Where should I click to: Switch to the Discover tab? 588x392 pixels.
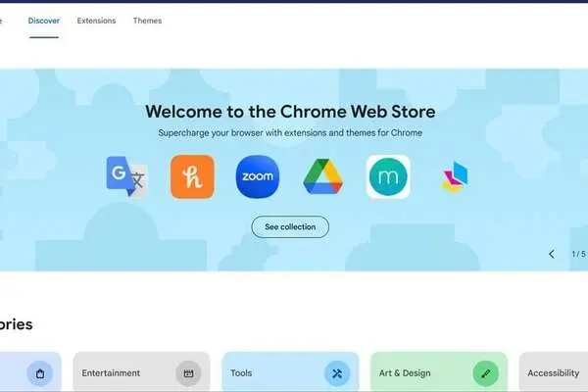coord(44,21)
